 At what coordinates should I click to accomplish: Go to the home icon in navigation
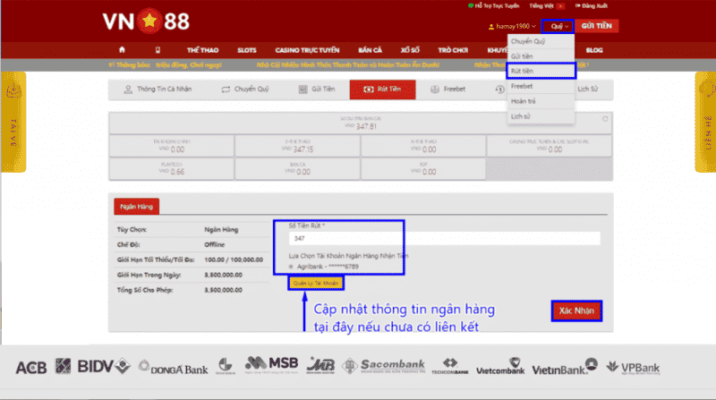[122, 50]
